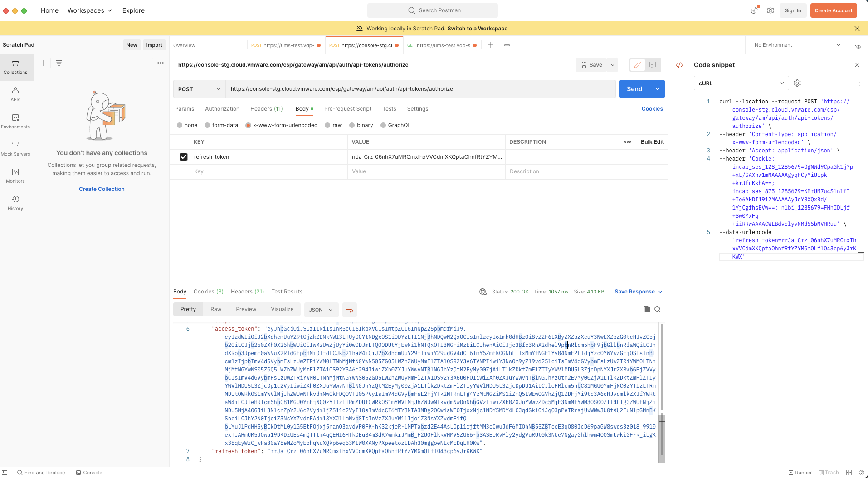Copy the cURL snippet to clipboard

(x=857, y=83)
